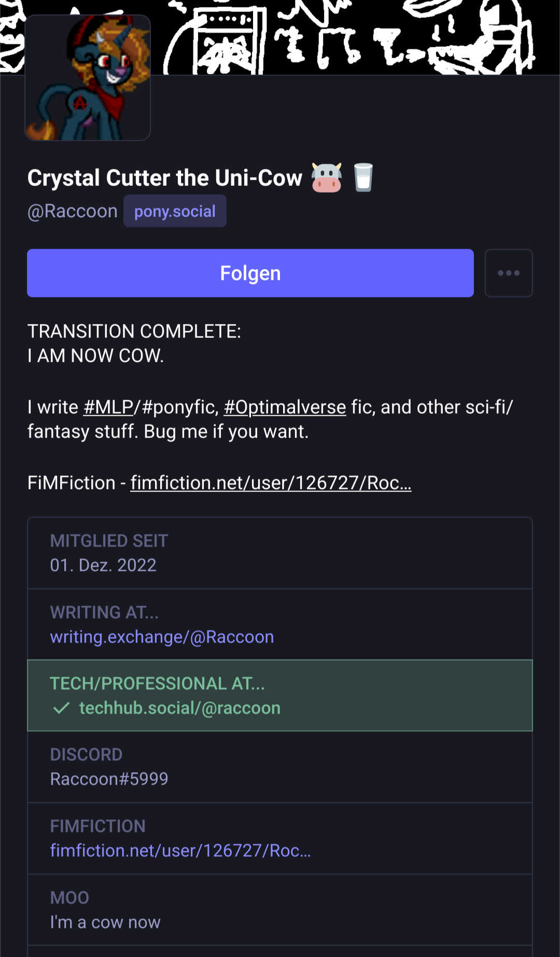The image size is (560, 957).
Task: Click the milk glass emoji
Action: pos(363,177)
